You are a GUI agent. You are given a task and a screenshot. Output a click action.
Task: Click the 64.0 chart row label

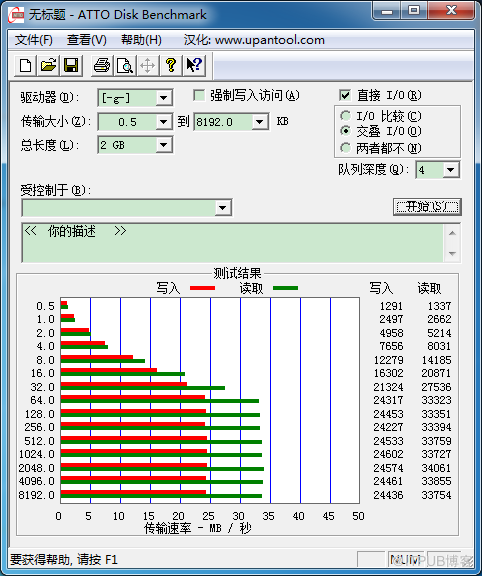42,400
